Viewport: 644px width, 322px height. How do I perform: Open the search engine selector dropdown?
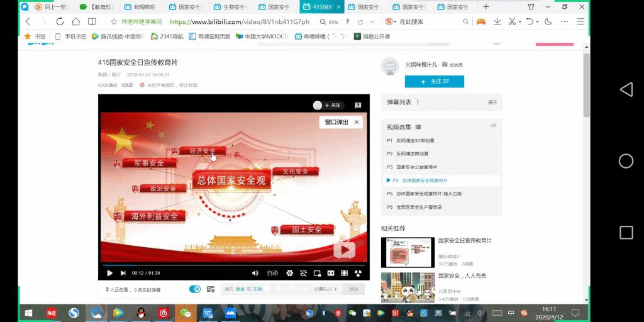(x=391, y=22)
